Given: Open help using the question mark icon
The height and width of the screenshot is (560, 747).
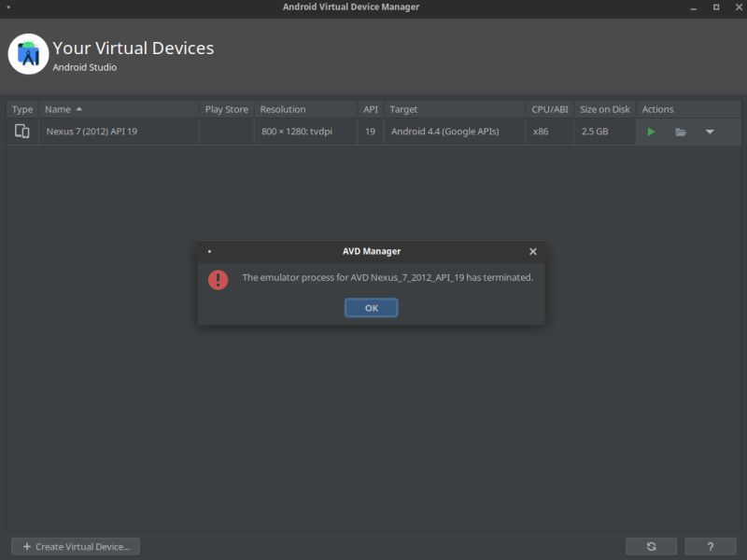Looking at the screenshot, I should (x=711, y=546).
